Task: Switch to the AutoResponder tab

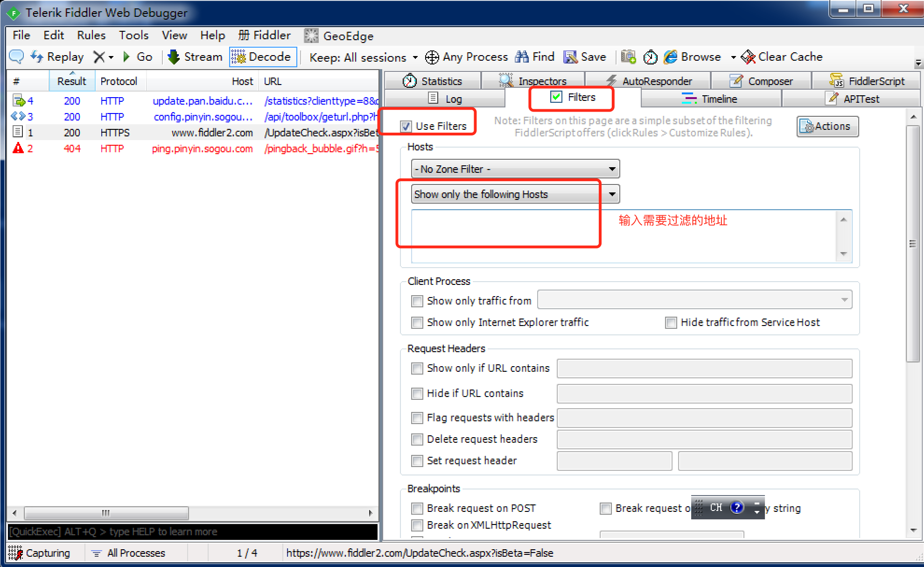Action: (x=648, y=81)
